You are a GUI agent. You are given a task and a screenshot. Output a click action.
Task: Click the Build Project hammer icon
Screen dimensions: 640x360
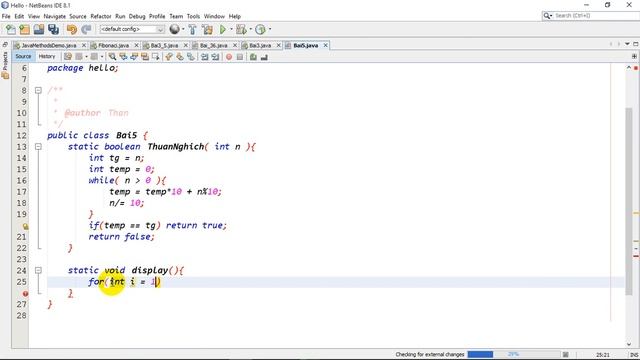[x=192, y=29]
